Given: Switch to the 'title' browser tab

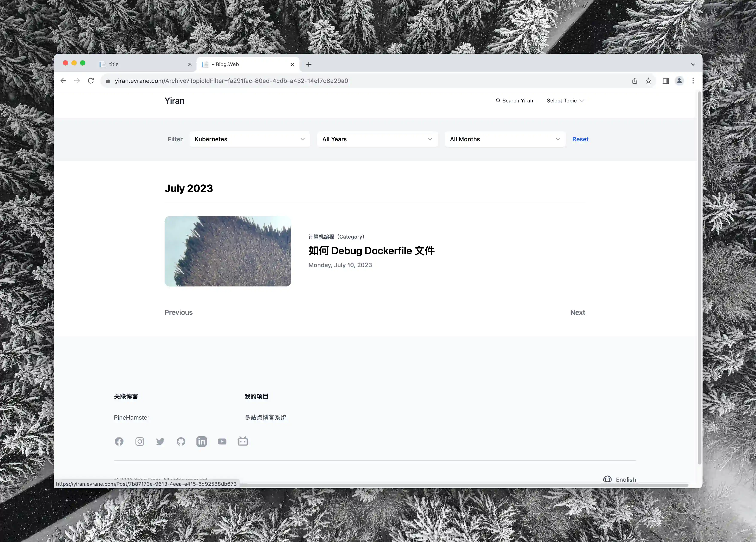Looking at the screenshot, I should pos(143,64).
